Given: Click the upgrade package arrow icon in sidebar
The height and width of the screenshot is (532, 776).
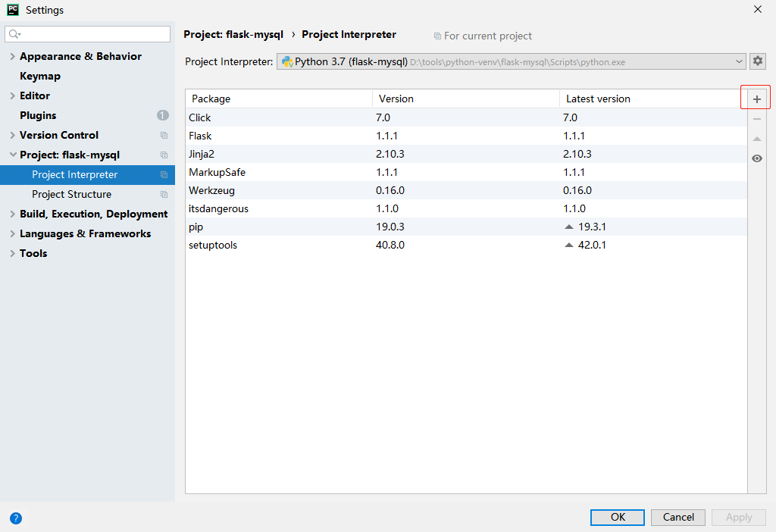Looking at the screenshot, I should tap(757, 139).
